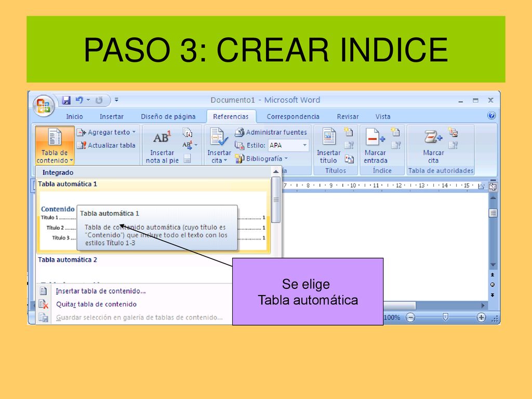
Task: Click Update table of authorities icon
Action: coord(453,145)
